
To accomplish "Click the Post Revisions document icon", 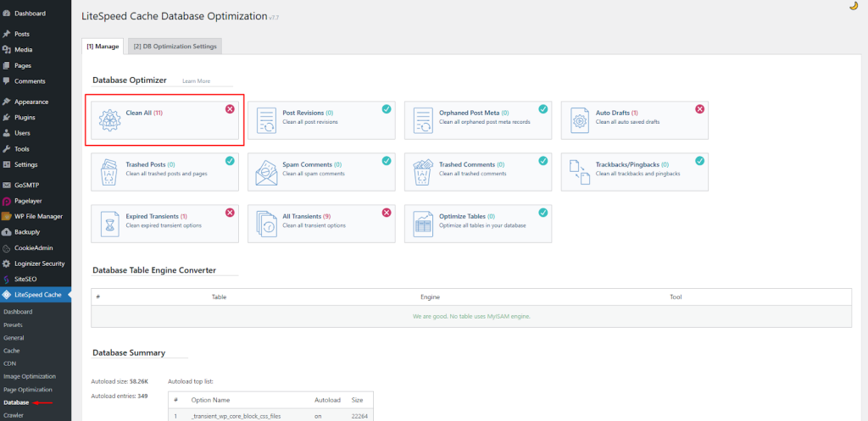I will click(x=266, y=120).
